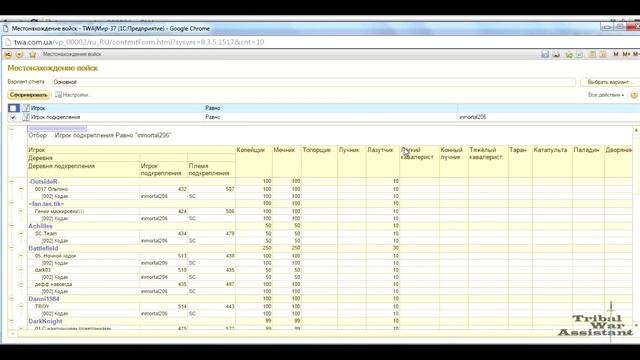Add page to favorites with star icon
The width and height of the screenshot is (640, 360).
coord(33,54)
